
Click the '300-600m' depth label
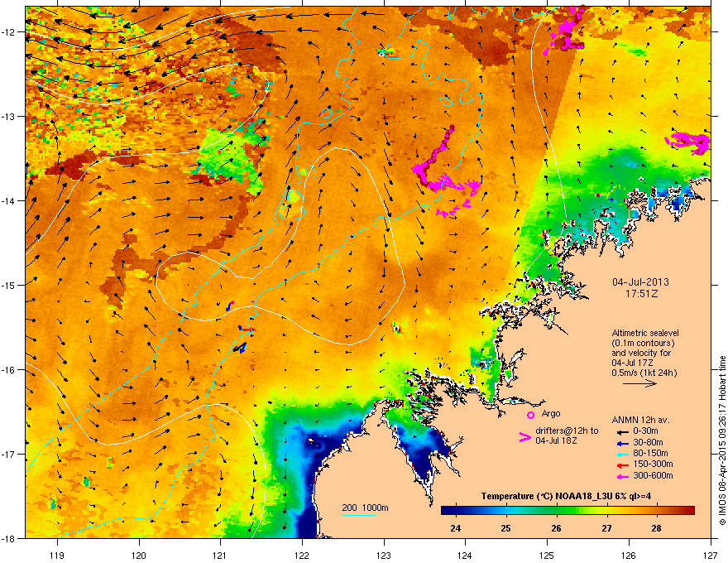[x=653, y=476]
